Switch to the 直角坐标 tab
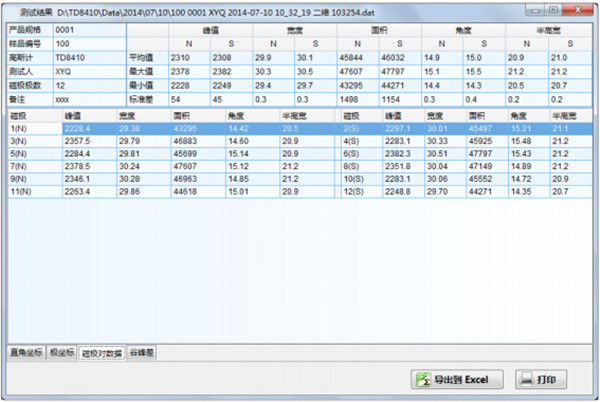Screen dimensions: 600x402 (x=26, y=352)
